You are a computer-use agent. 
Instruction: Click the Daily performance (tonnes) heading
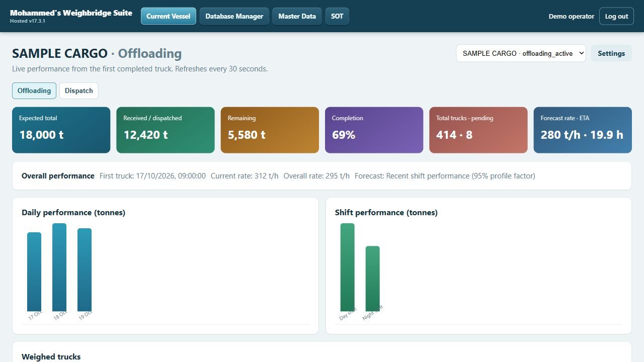coord(73,213)
